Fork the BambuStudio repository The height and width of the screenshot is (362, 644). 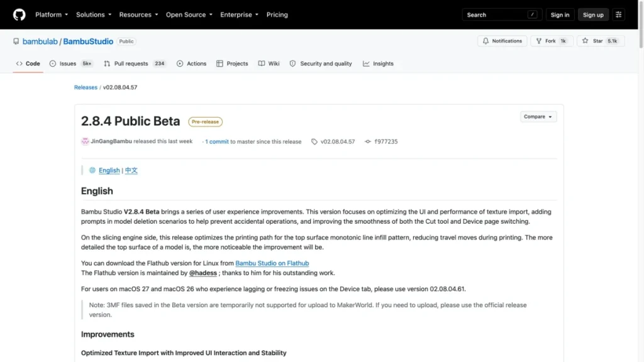(x=551, y=41)
